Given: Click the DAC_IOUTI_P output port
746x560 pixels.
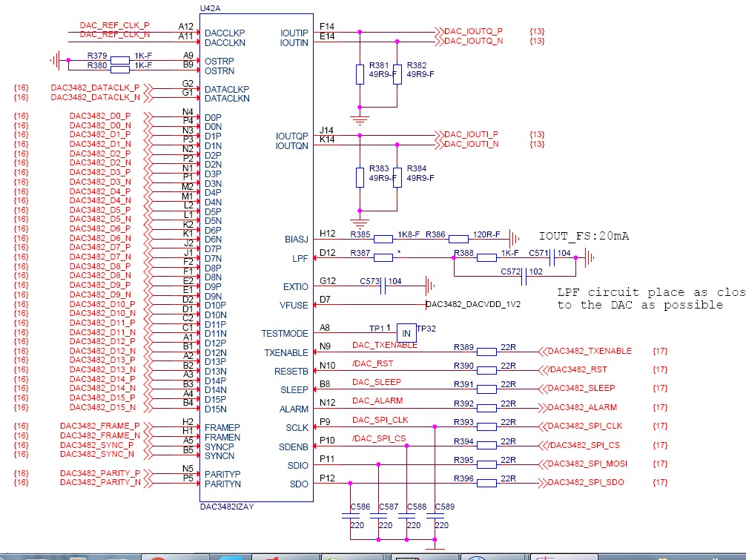Looking at the screenshot, I should 471,135.
